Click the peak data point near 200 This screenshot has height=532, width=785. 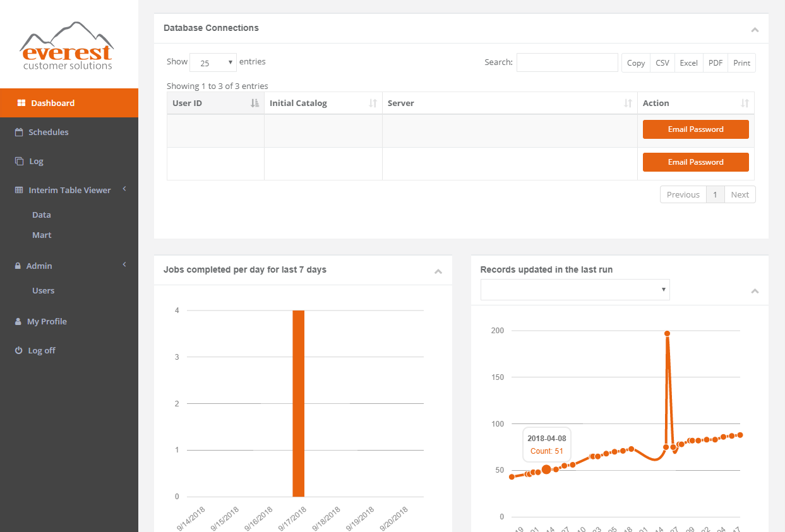pyautogui.click(x=667, y=333)
